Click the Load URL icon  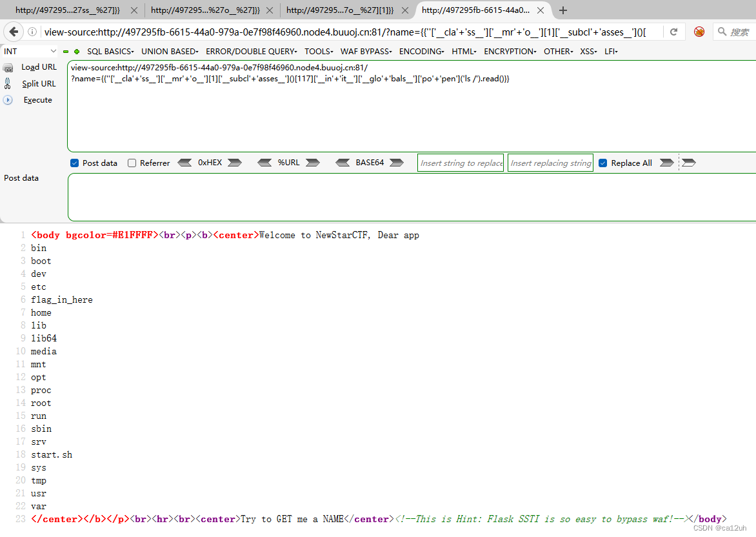pyautogui.click(x=8, y=68)
